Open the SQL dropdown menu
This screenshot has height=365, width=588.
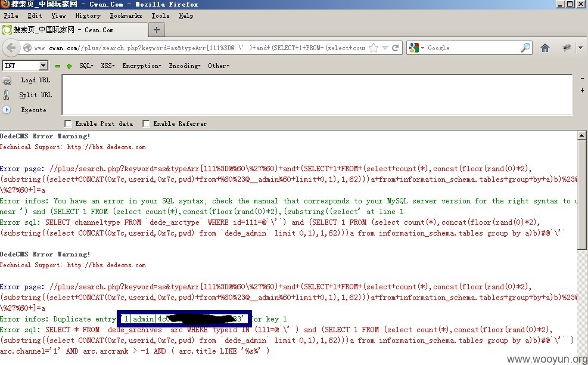[x=86, y=66]
